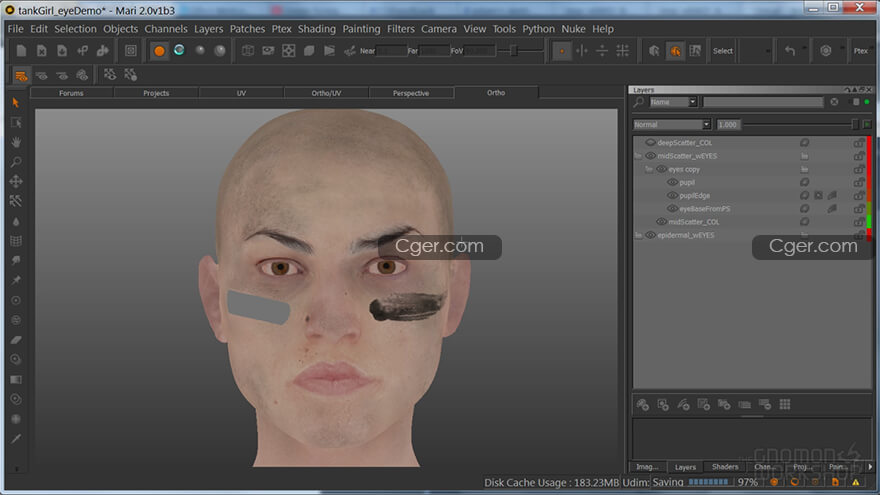Open the Forums tab
Viewport: 880px width, 495px height.
[x=71, y=93]
